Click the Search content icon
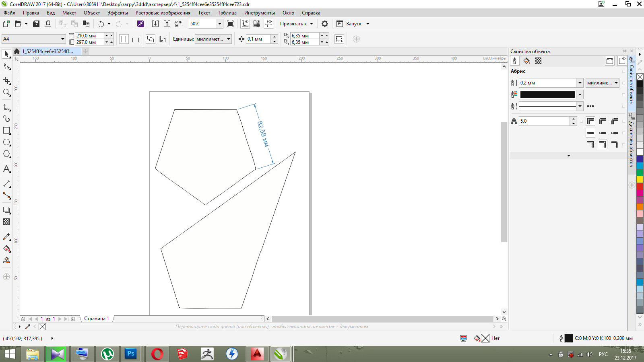The width and height of the screenshot is (644, 362). [140, 24]
